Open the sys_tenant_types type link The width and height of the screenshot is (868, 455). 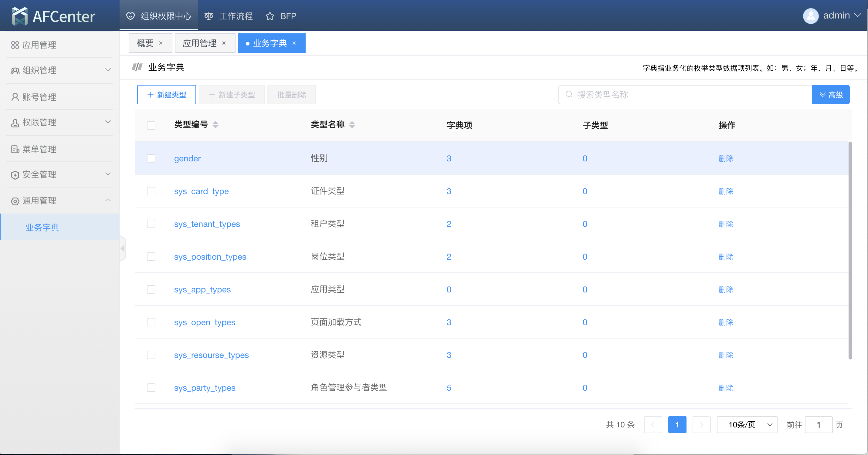(207, 224)
